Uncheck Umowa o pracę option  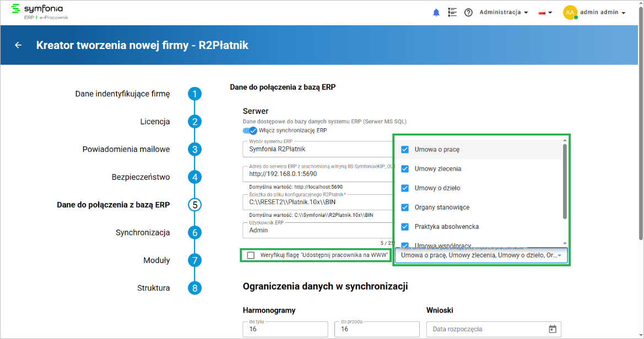tap(405, 149)
